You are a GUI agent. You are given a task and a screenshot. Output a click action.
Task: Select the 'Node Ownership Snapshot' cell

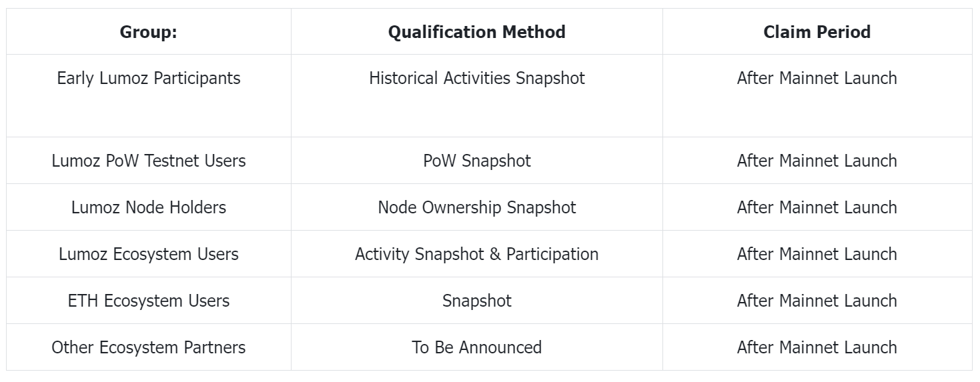(x=477, y=207)
